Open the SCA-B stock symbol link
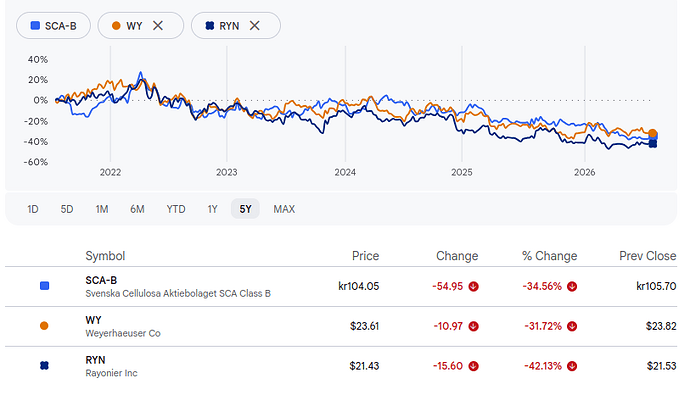 pyautogui.click(x=101, y=280)
